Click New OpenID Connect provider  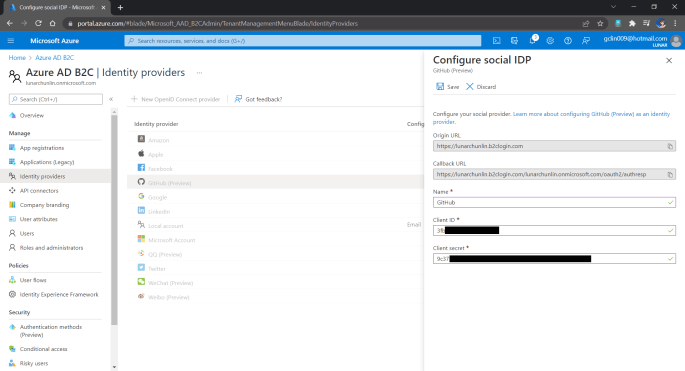click(176, 99)
